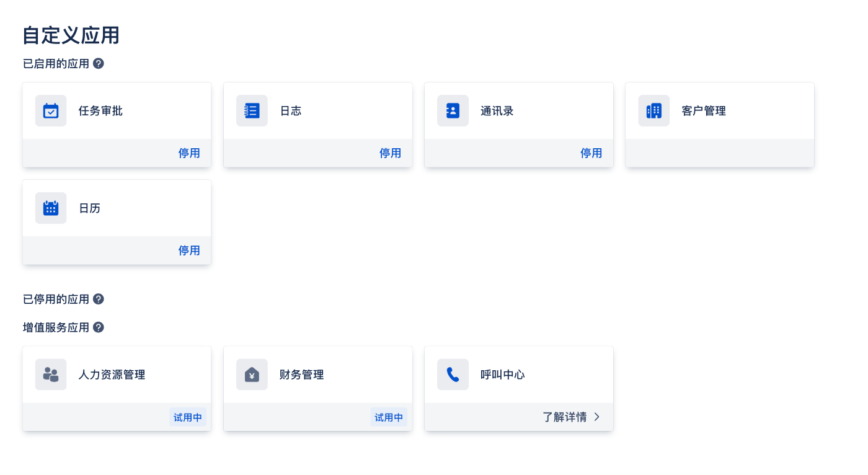Disable the 日志 app with 停用
Screen dimensions: 868x475
tap(390, 153)
